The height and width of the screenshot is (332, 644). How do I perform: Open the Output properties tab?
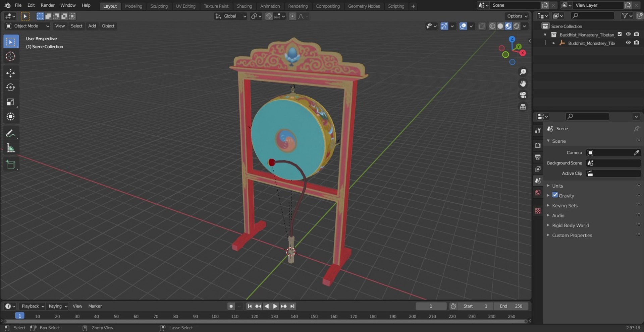coord(538,157)
